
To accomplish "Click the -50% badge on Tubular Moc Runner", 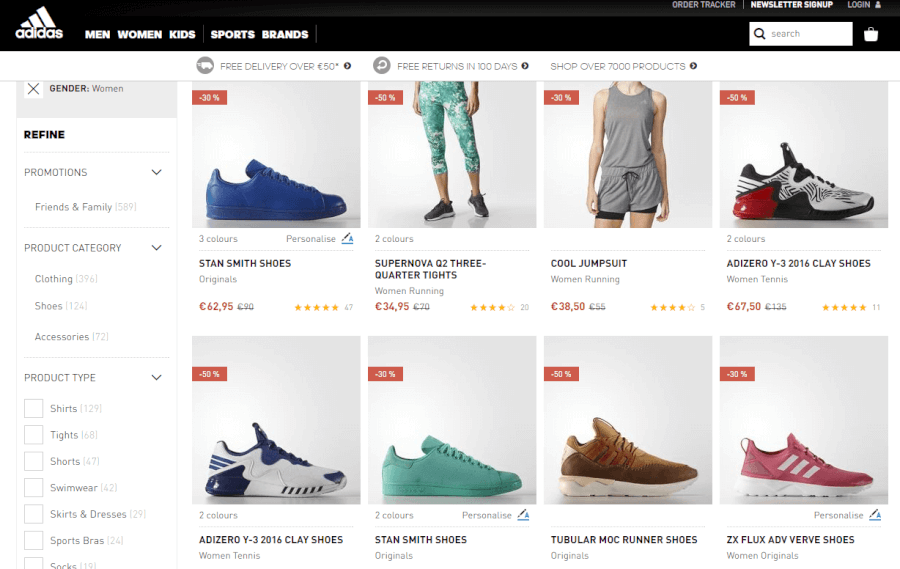I will (x=561, y=374).
